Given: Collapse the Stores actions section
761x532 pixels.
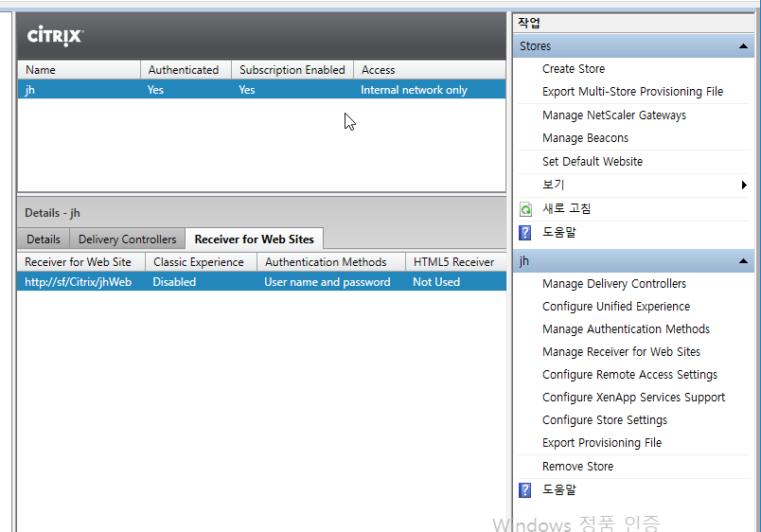Looking at the screenshot, I should (743, 46).
